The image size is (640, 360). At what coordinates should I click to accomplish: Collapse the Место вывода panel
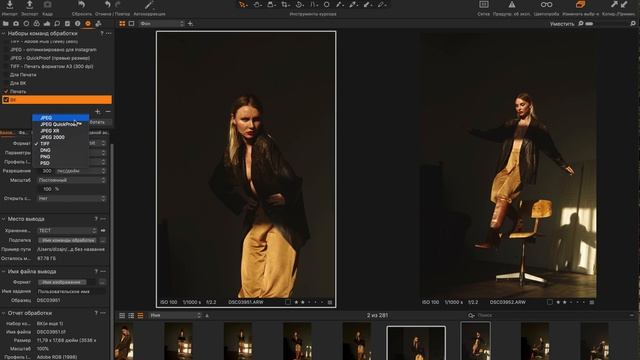[x=3, y=219]
